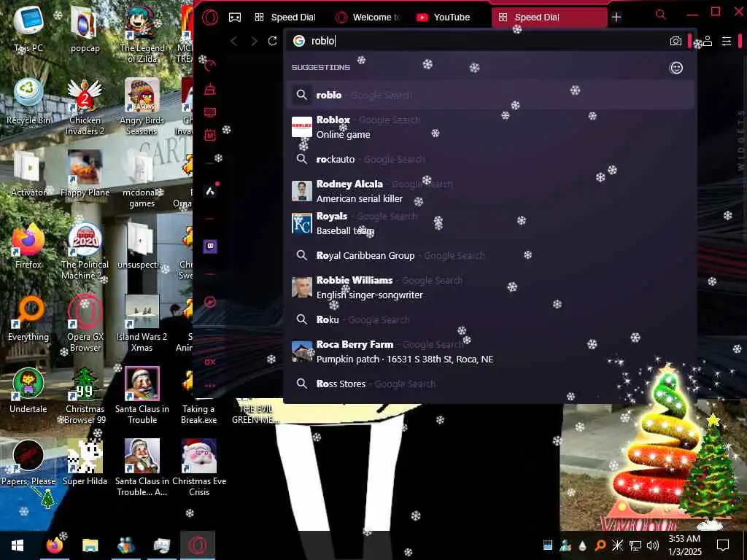The height and width of the screenshot is (560, 747).
Task: Click the address bar containing "roblo"
Action: click(476, 41)
